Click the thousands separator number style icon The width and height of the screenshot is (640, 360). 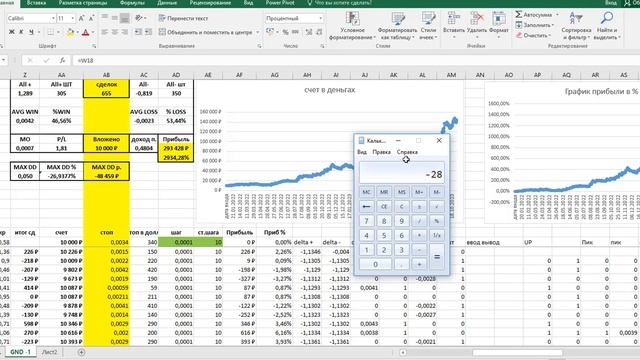tap(296, 32)
